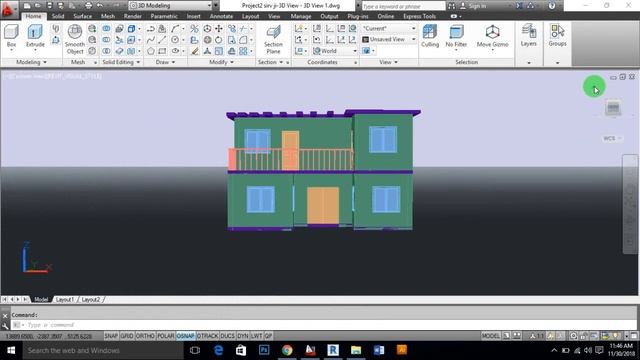This screenshot has height=360, width=640.
Task: Click the AutoCAD application menu logo
Action: click(x=8, y=9)
